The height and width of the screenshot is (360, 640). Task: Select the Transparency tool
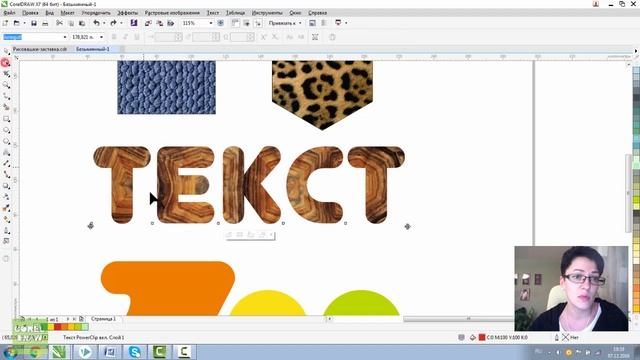click(x=6, y=197)
